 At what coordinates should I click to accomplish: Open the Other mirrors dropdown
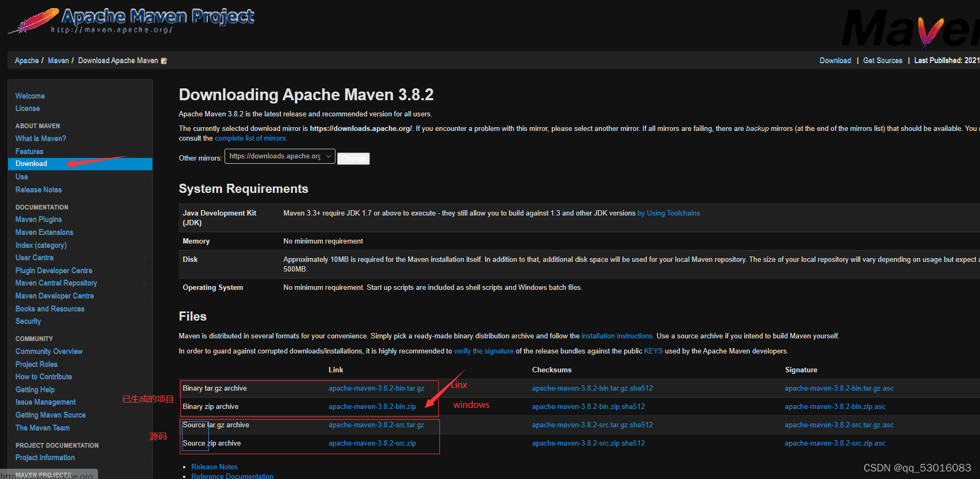280,156
